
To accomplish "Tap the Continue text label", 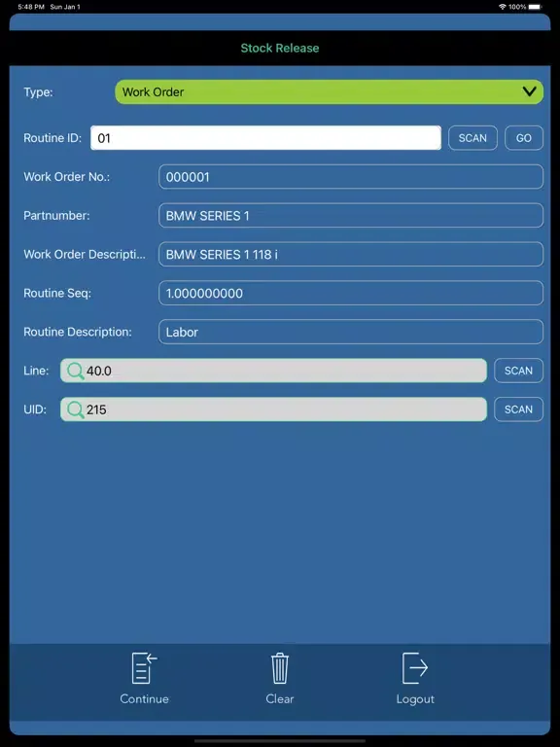I will (144, 699).
